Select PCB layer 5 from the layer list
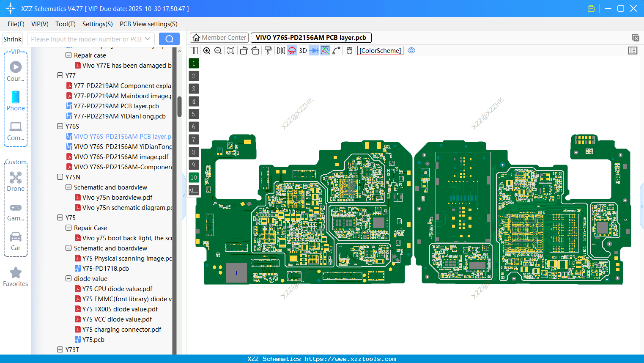Screen dimensions: 644x363 coord(194,114)
